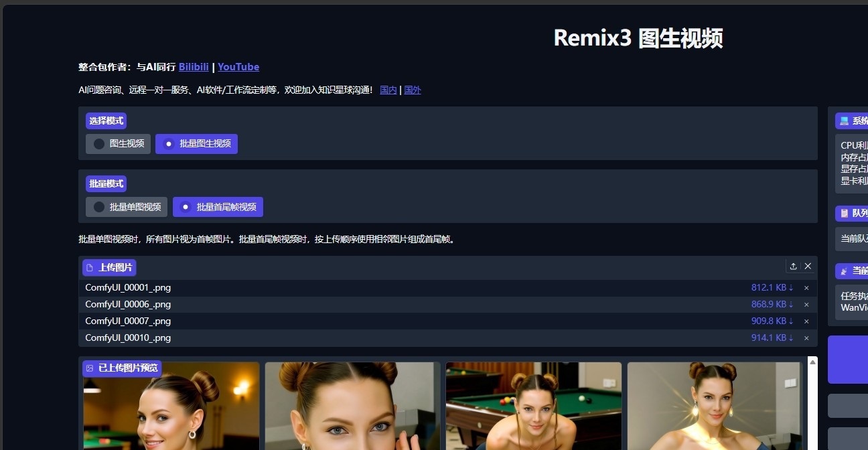
Task: Click the 批量模式 label
Action: click(x=106, y=184)
